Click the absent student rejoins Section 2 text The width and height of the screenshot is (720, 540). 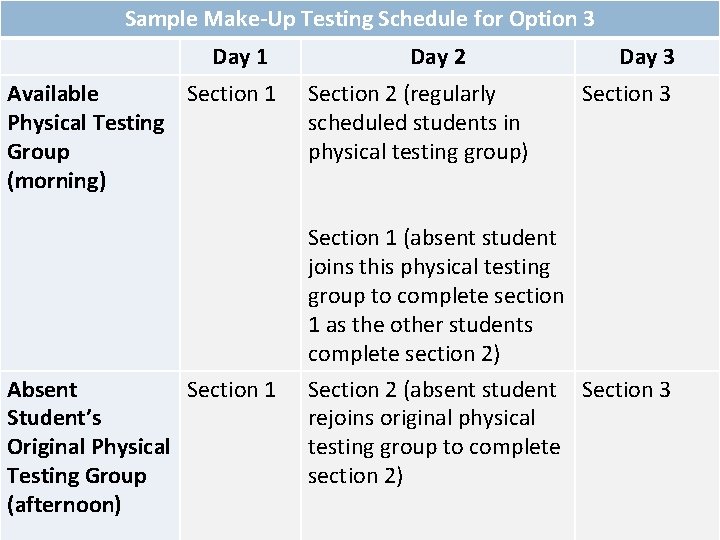433,432
